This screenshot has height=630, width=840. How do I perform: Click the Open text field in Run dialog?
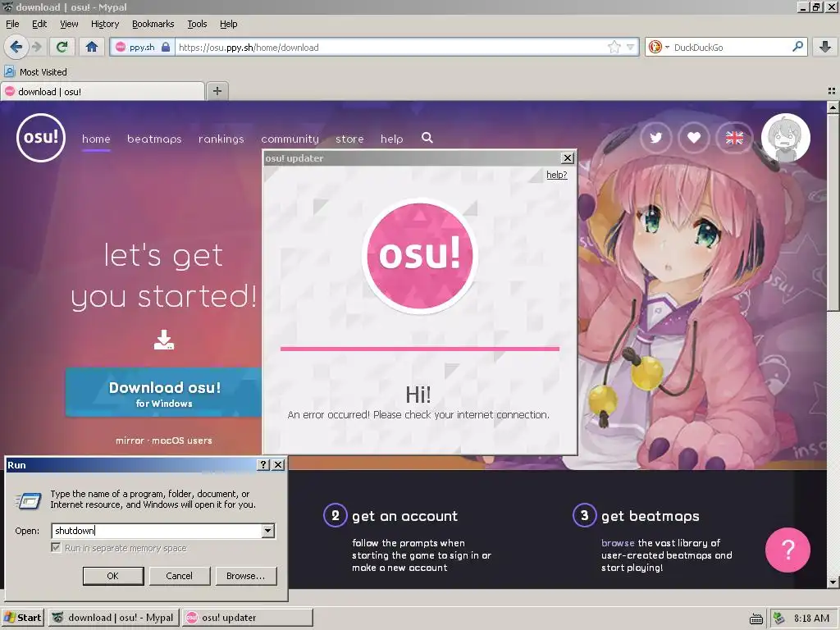coord(157,531)
